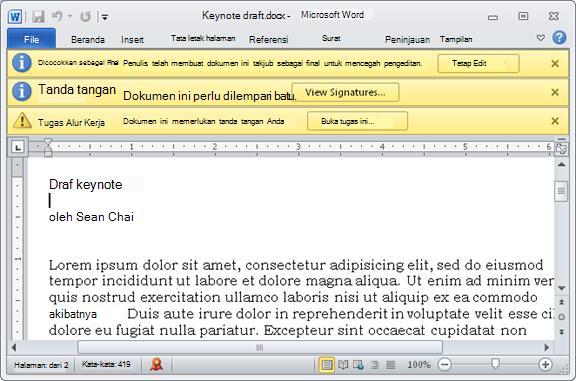
Task: Open the Tata letak halaman tab
Action: click(x=203, y=38)
